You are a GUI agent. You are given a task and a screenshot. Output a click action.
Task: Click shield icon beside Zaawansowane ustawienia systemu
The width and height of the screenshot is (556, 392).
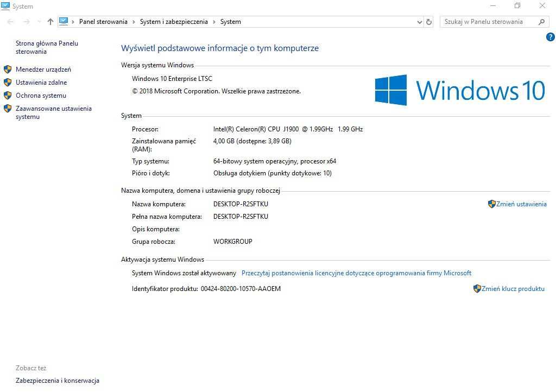pyautogui.click(x=8, y=109)
